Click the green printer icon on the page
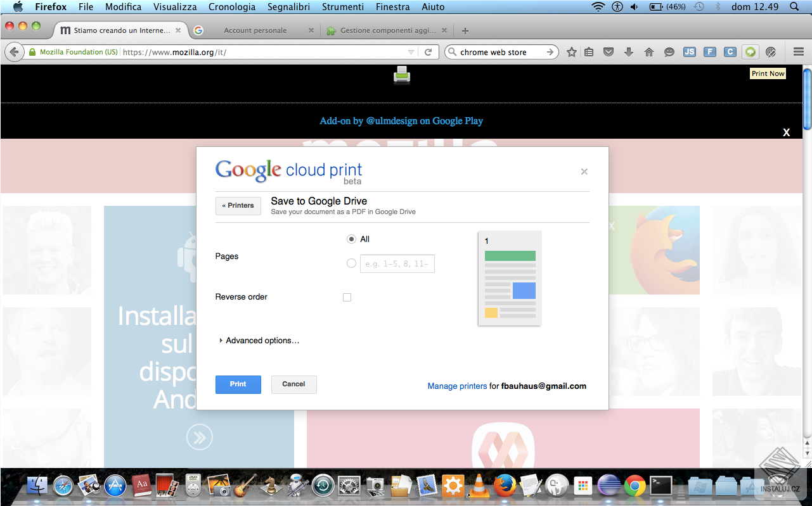812x506 pixels. point(402,75)
